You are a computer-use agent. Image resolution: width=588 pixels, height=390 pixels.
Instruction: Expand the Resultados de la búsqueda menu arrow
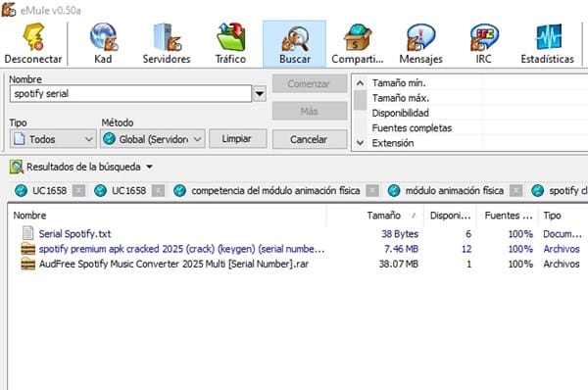pos(149,167)
